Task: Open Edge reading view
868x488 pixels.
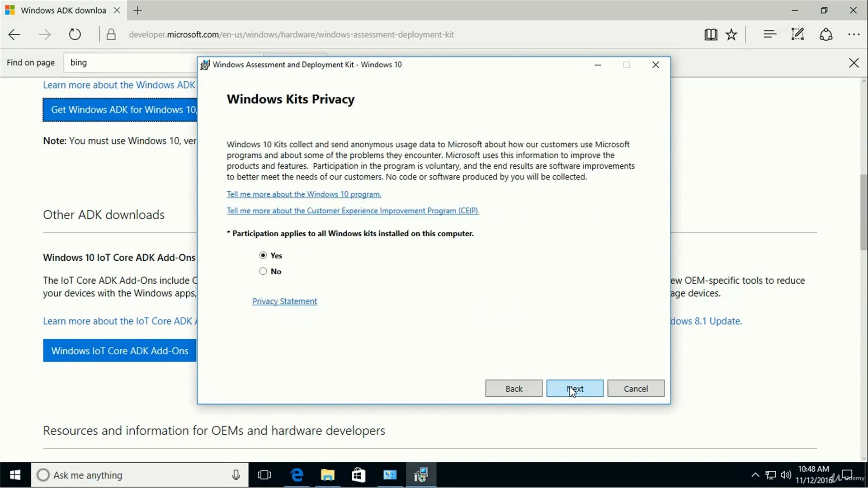Action: (x=711, y=35)
